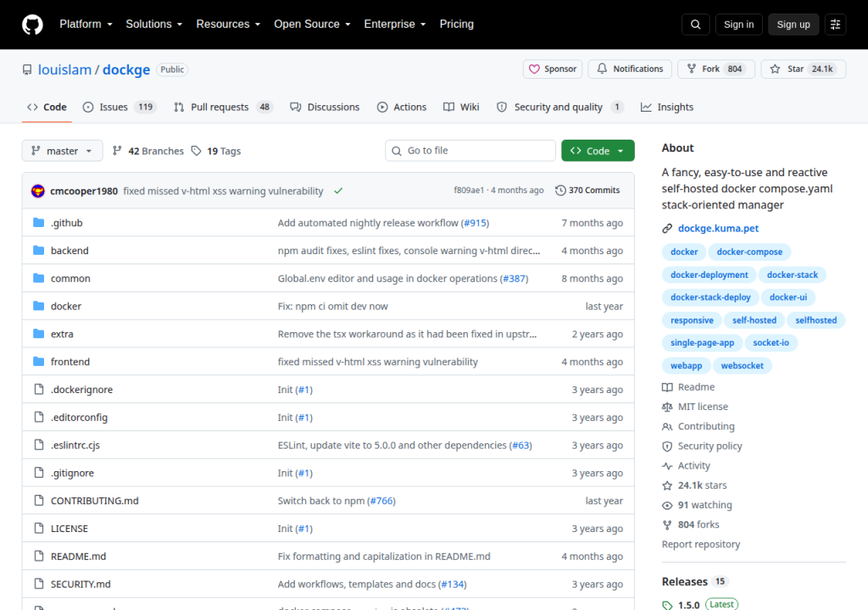Open the appearance settings sliders icon

pyautogui.click(x=835, y=25)
